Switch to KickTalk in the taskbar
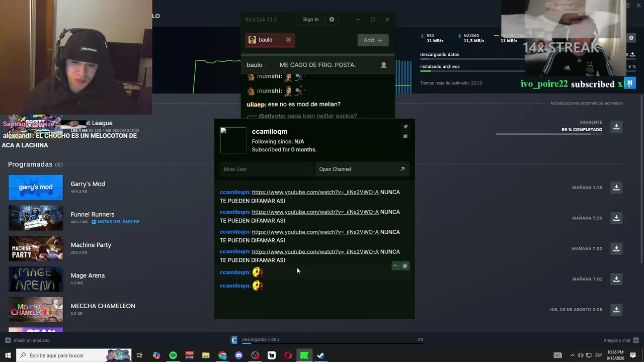 (304, 355)
